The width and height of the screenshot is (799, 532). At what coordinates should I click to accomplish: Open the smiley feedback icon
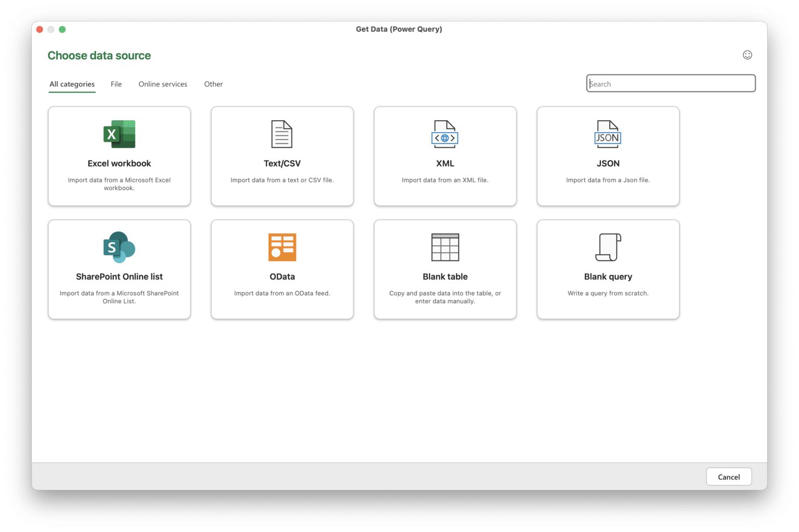click(747, 55)
